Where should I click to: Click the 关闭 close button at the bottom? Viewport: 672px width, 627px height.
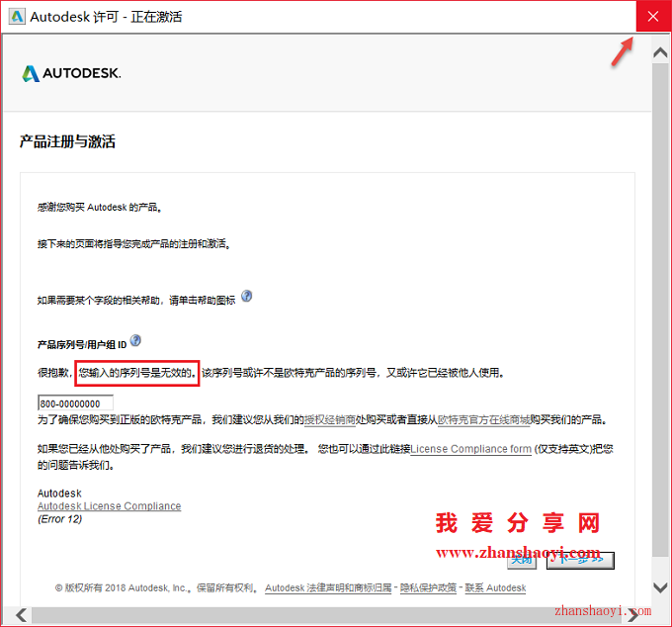click(x=522, y=560)
